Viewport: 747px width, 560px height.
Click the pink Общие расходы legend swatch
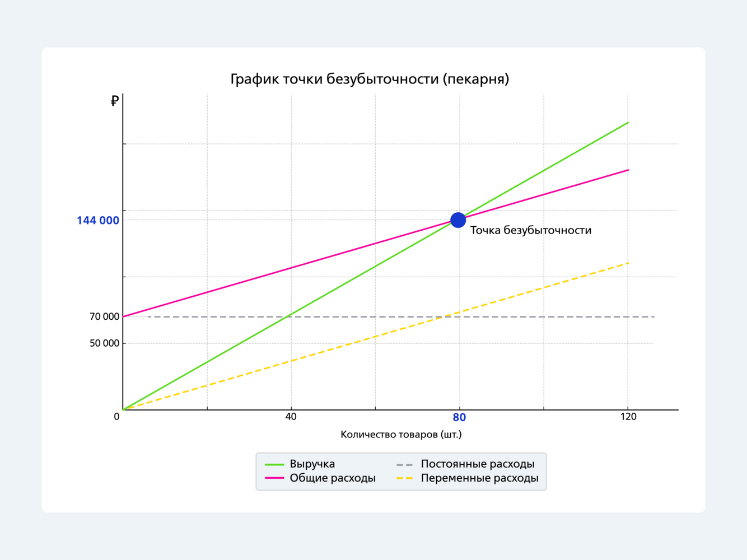(x=274, y=478)
